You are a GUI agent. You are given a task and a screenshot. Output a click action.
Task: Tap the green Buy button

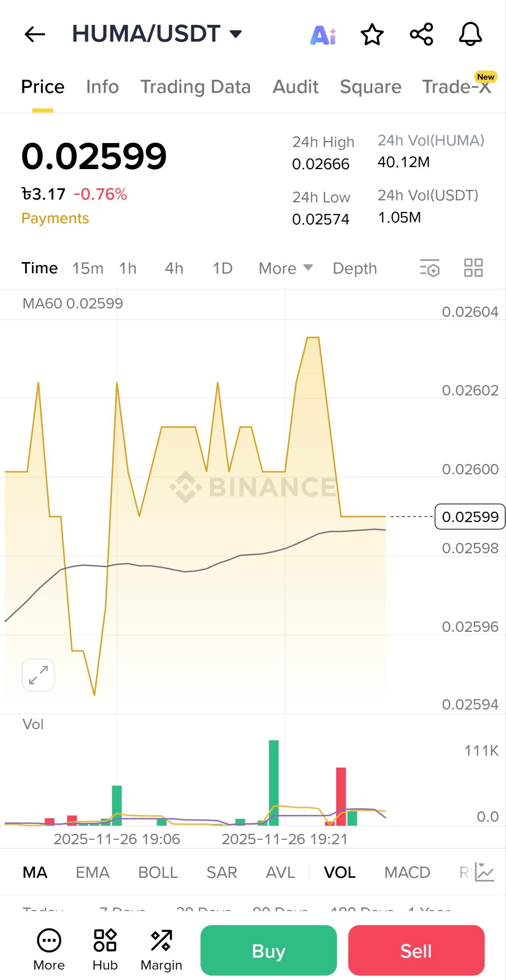269,950
